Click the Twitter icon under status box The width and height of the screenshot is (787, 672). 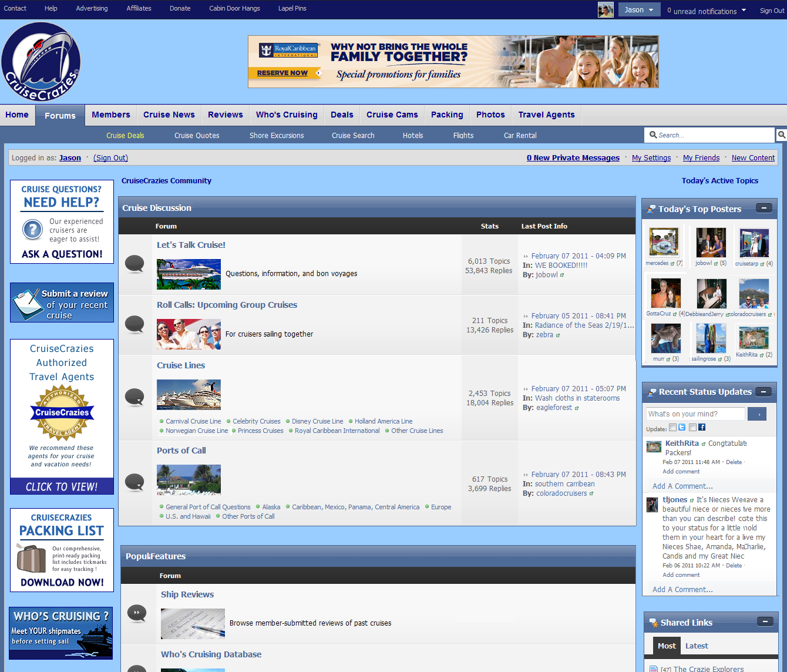[682, 428]
